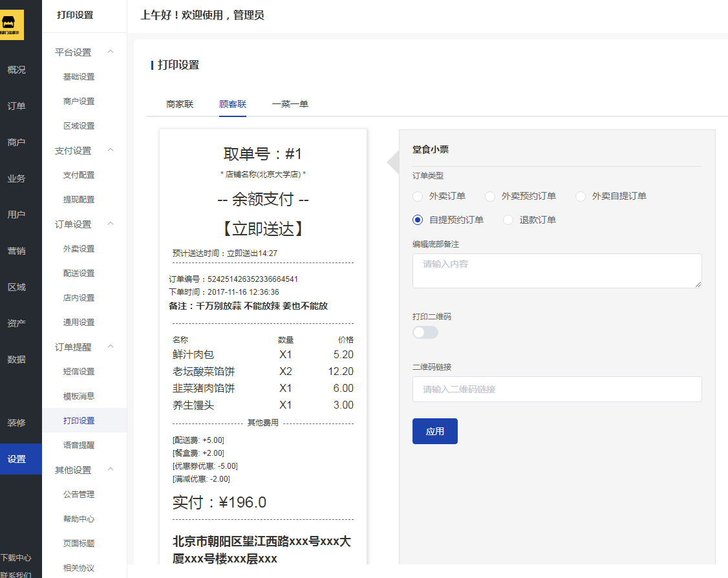Open the 页面标题 submenu item
The height and width of the screenshot is (578, 728).
click(x=79, y=543)
